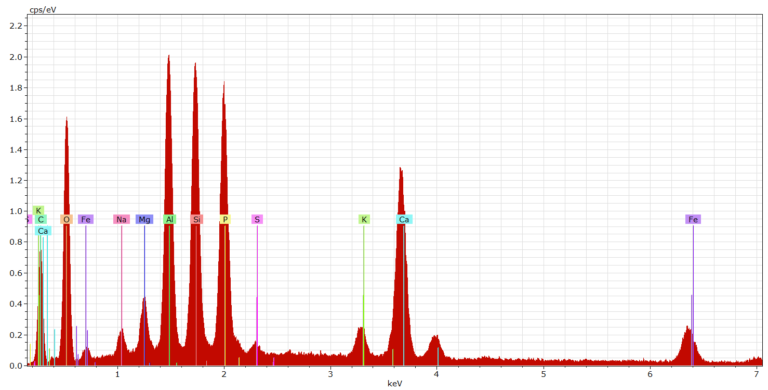Click the low-energy Ca label under C

pyautogui.click(x=43, y=230)
